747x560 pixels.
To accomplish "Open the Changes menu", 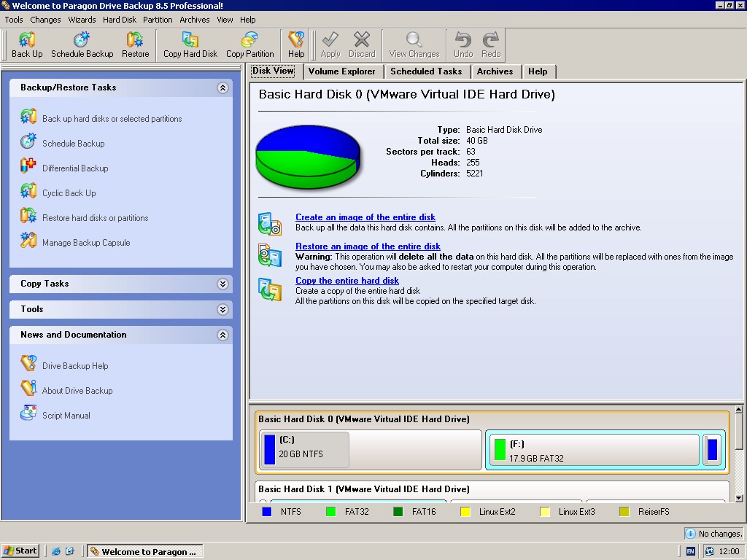I will point(45,20).
